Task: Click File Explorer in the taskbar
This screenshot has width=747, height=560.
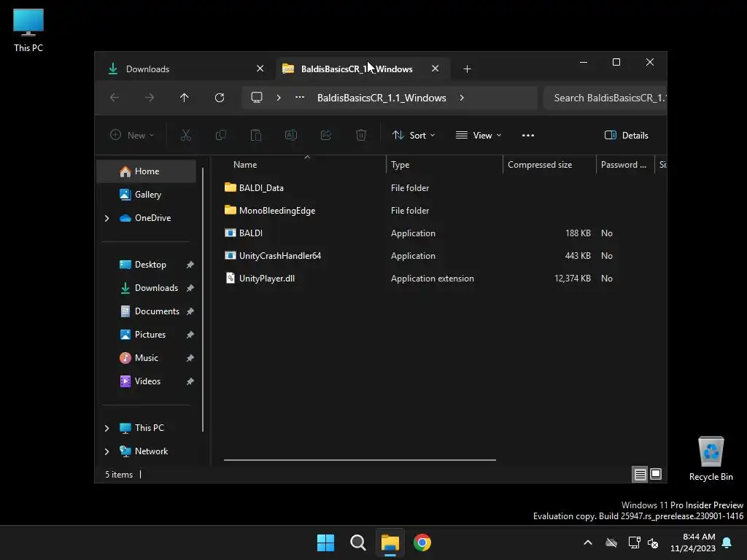Action: point(390,542)
